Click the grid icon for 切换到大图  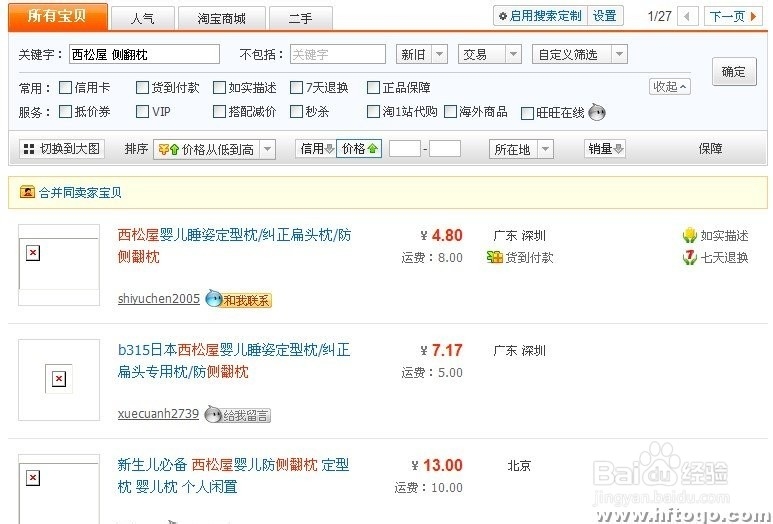(29, 149)
